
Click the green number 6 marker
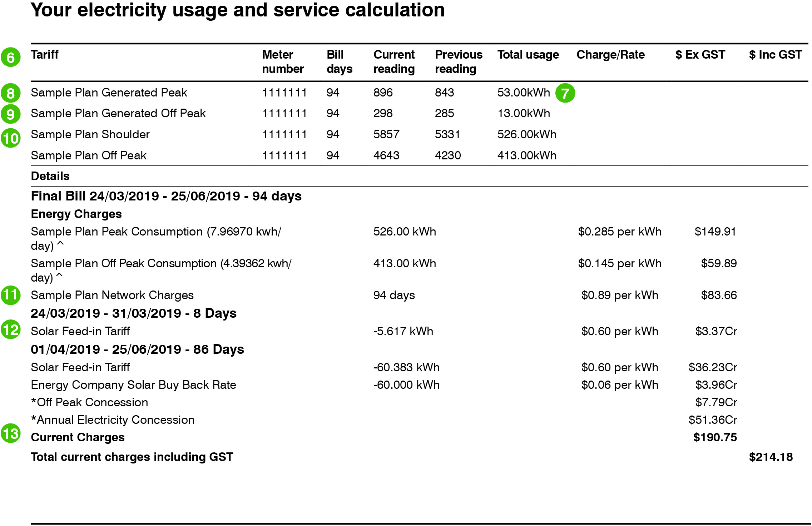click(x=11, y=58)
